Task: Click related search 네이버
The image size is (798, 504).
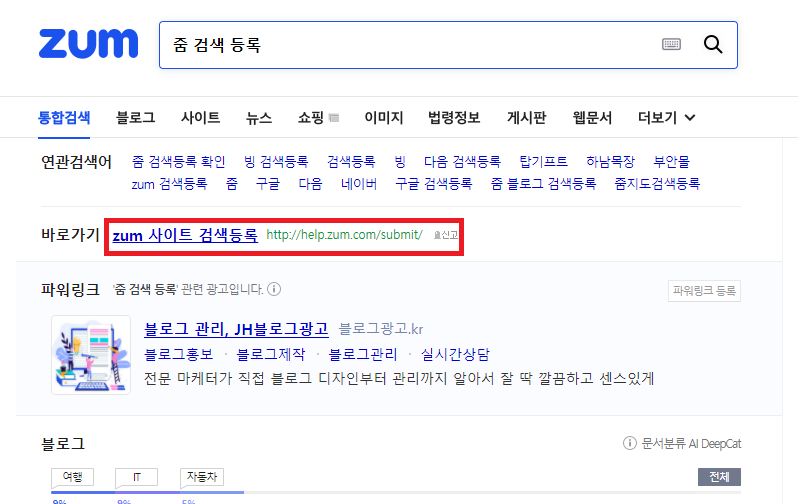Action: point(359,184)
